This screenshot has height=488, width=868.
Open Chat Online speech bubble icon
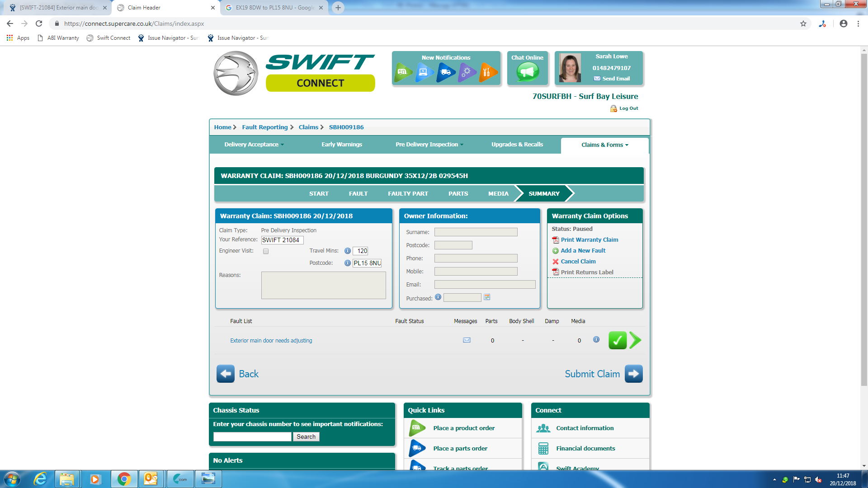(x=528, y=72)
